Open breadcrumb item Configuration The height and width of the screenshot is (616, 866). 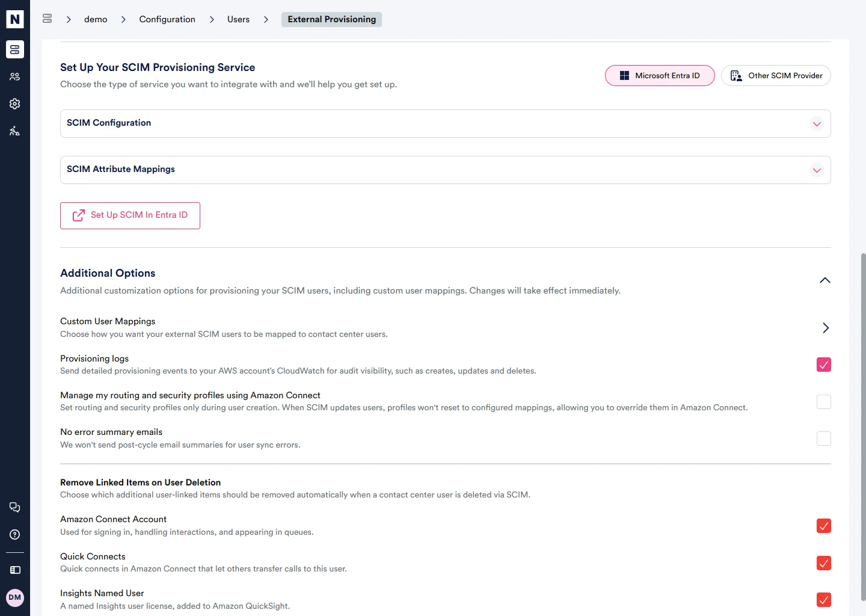coord(167,19)
